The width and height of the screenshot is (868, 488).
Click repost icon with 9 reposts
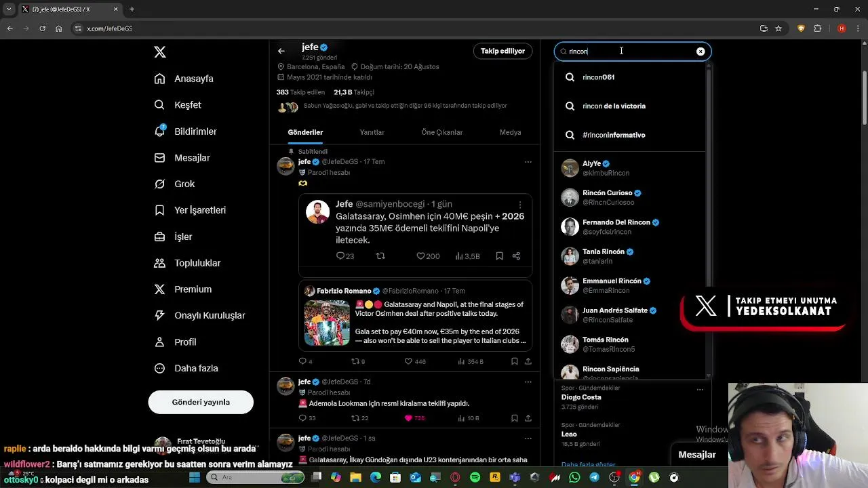coord(355,361)
